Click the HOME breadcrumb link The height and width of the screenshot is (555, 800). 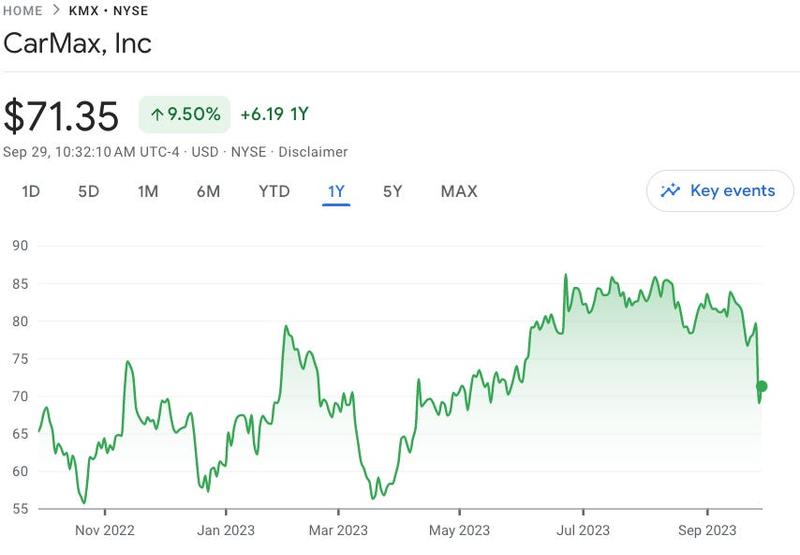coord(22,11)
